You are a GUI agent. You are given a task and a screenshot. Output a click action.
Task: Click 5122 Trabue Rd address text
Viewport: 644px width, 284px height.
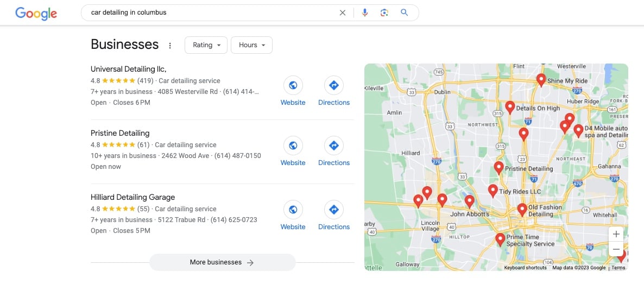pos(181,220)
